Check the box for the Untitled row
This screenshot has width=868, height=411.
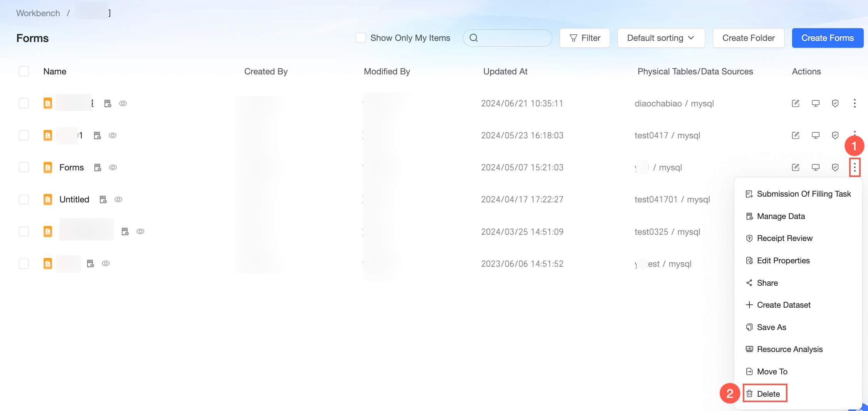(24, 199)
